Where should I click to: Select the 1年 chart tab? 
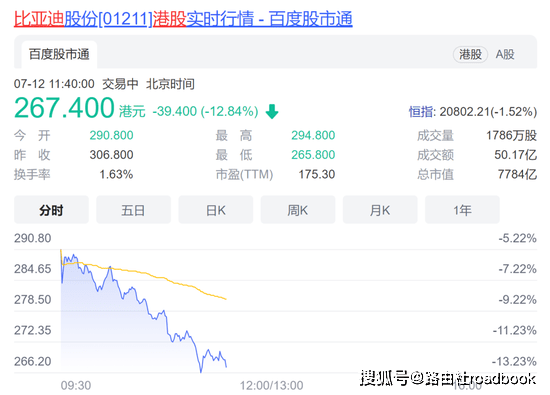click(462, 210)
